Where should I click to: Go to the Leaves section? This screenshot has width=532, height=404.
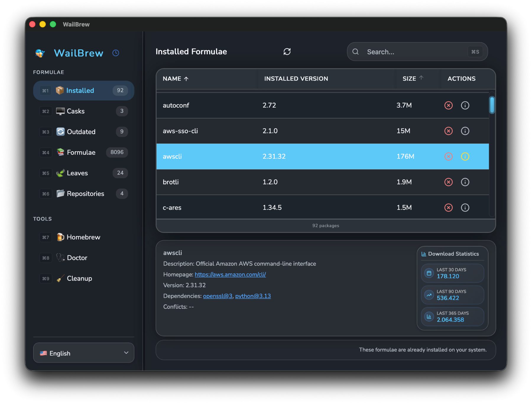tap(77, 173)
